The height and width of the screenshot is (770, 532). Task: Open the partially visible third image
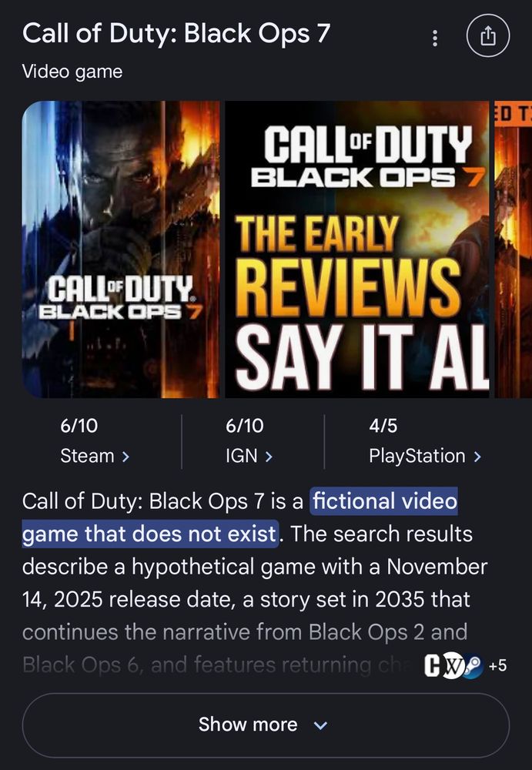click(x=514, y=249)
